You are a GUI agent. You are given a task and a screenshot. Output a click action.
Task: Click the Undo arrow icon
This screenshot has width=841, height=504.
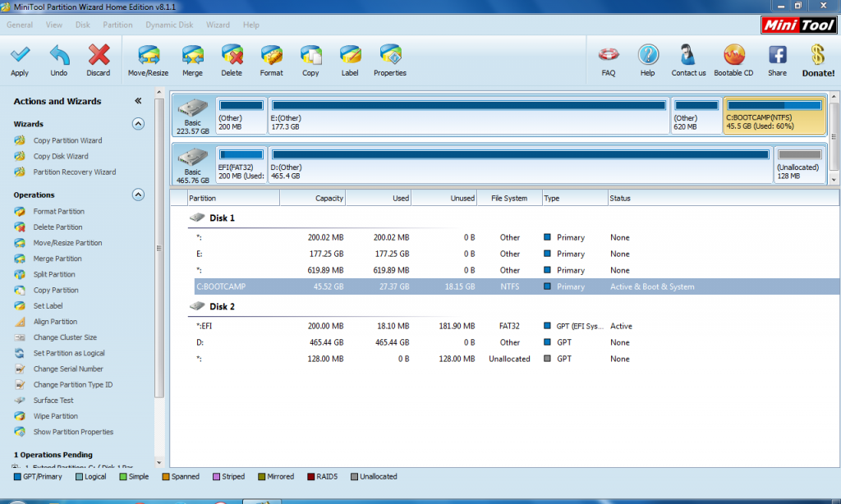(x=59, y=55)
